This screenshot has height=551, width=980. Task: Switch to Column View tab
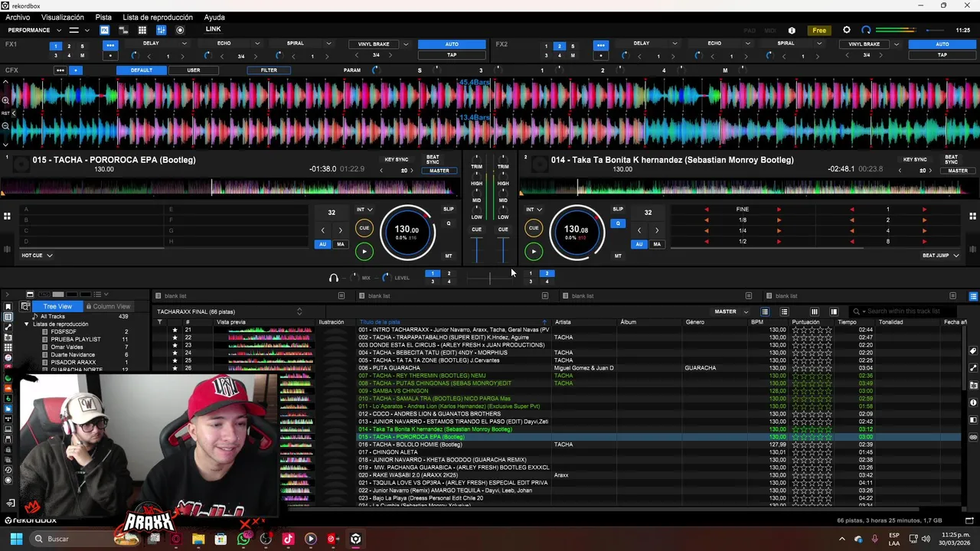click(108, 306)
